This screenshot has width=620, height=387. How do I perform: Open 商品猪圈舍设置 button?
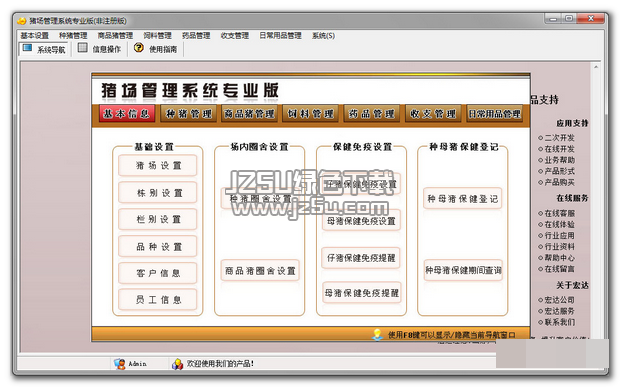click(260, 270)
